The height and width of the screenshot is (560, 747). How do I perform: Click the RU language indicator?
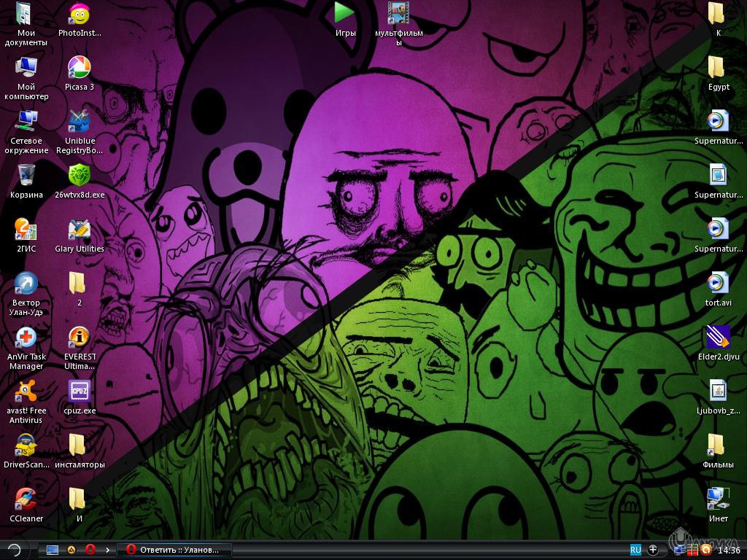click(635, 550)
